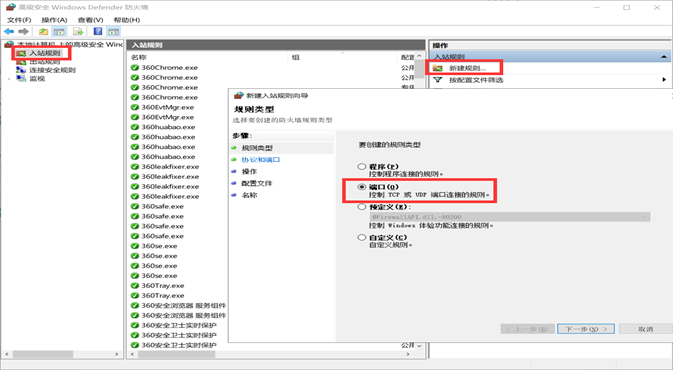Select the root firewall node icon in tree
Viewport: 673px width, 370px height.
pos(9,44)
